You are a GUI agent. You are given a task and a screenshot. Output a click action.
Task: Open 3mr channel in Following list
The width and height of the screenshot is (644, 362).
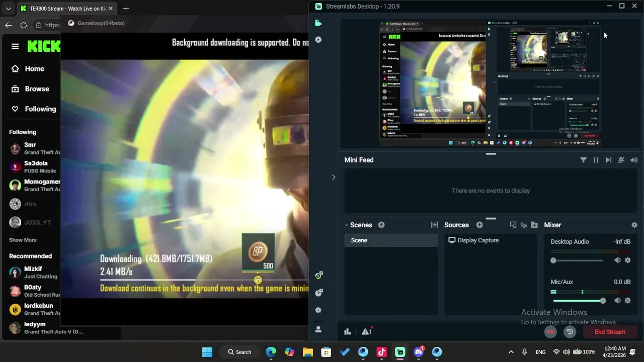34,148
